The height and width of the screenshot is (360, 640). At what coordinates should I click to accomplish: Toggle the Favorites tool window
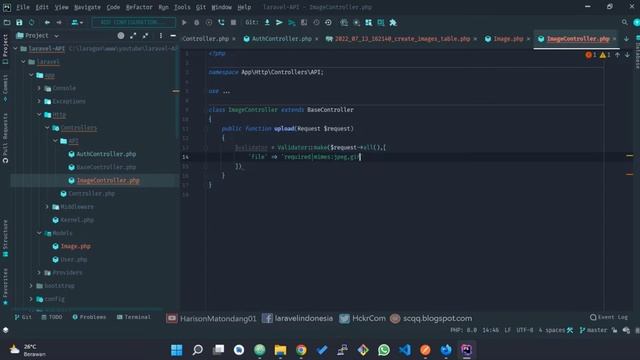(x=5, y=287)
